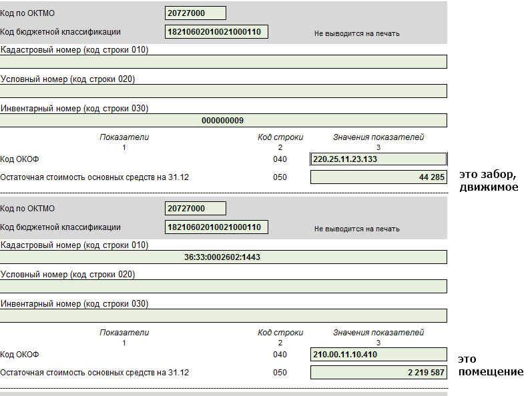Click the "это помещение" annotation text
532x396 pixels.
pyautogui.click(x=491, y=365)
